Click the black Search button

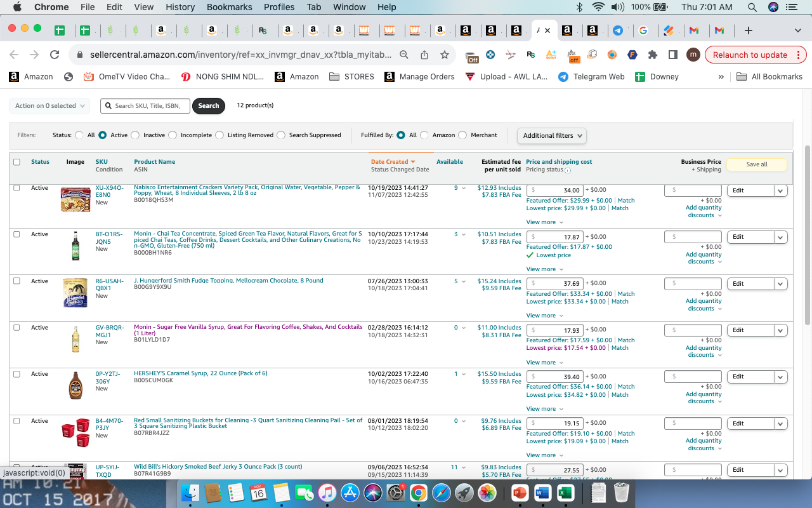(x=208, y=106)
